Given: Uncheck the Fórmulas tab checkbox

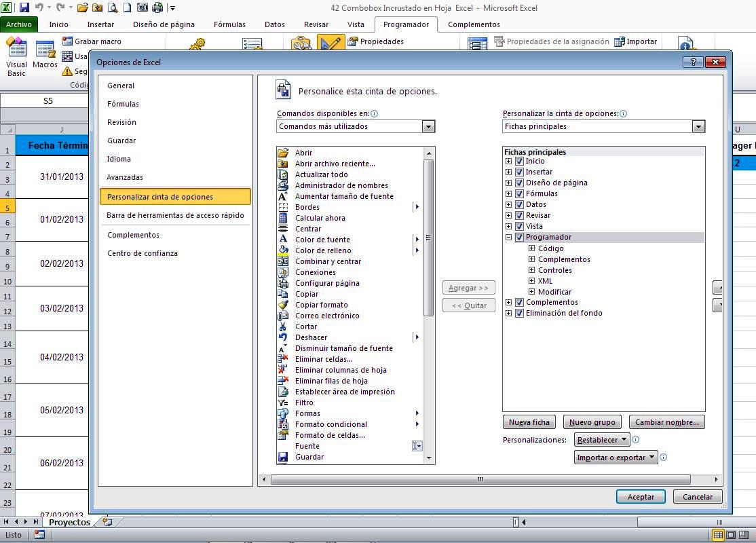Looking at the screenshot, I should (x=519, y=193).
